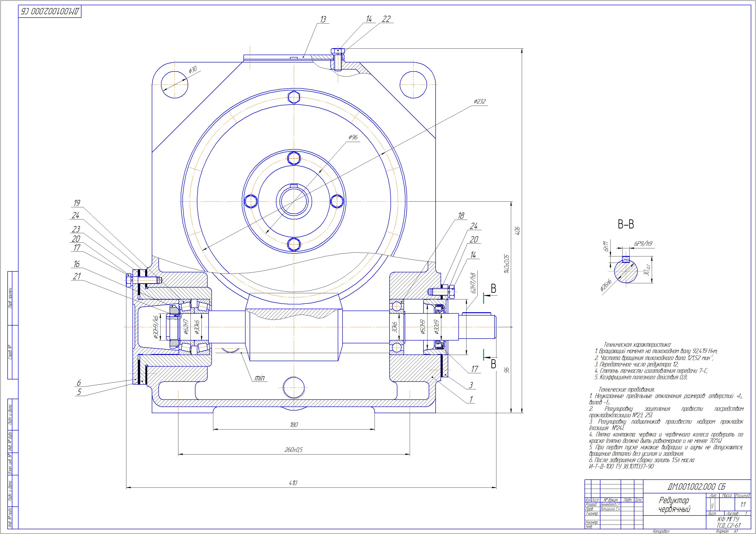The image size is (756, 534).
Task: Click the dimension '260±0,5'
Action: (x=294, y=450)
